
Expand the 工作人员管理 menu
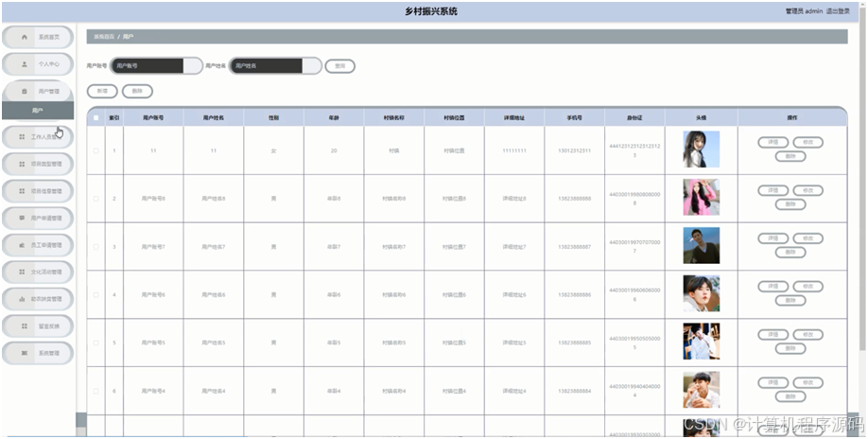point(38,137)
